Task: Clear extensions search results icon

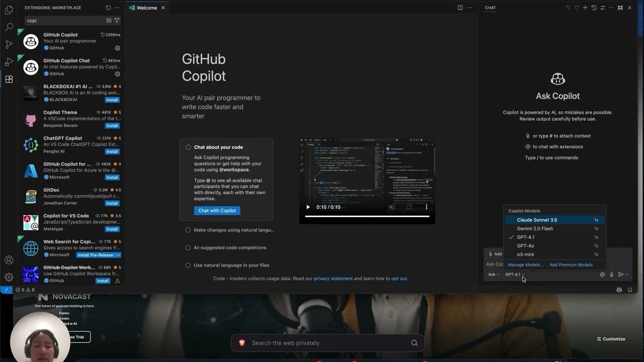Action: coord(109,21)
